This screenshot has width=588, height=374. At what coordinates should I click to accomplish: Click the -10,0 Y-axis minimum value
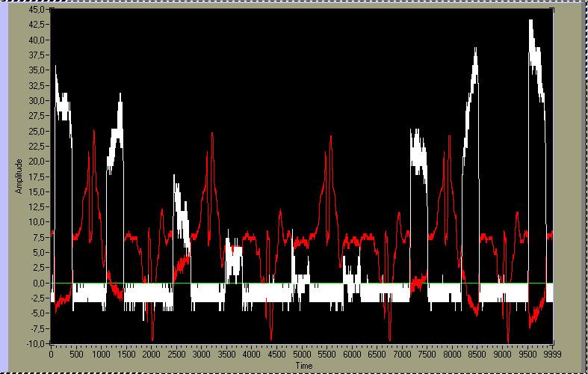click(36, 343)
